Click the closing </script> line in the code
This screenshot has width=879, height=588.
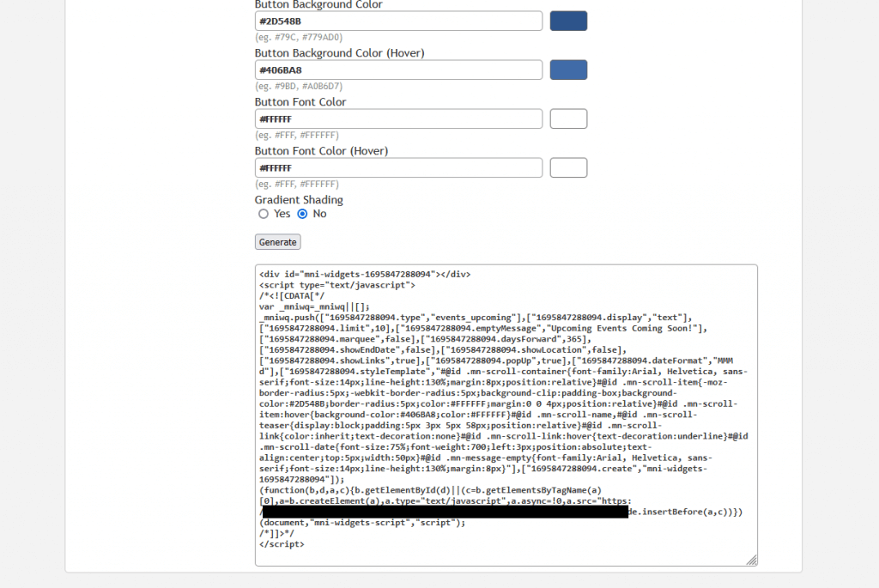click(x=282, y=543)
